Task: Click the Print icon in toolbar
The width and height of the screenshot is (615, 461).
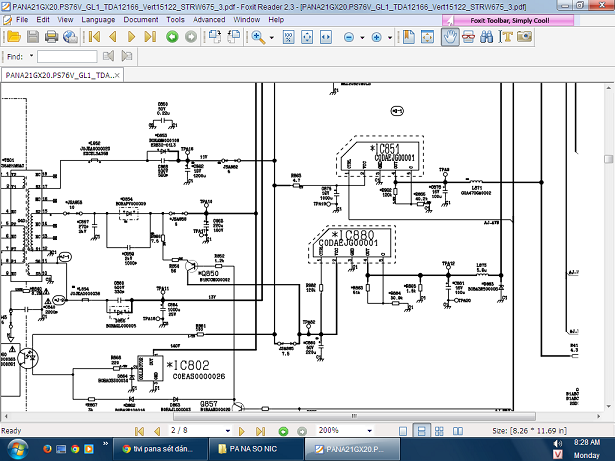Action: [x=51, y=36]
